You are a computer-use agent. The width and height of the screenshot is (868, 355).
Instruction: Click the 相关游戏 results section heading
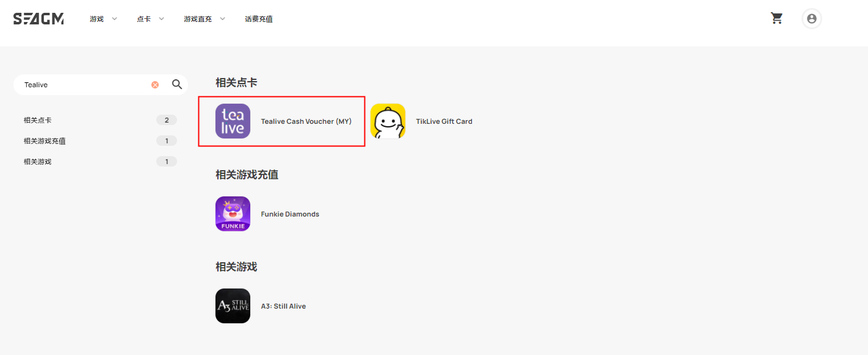point(236,267)
